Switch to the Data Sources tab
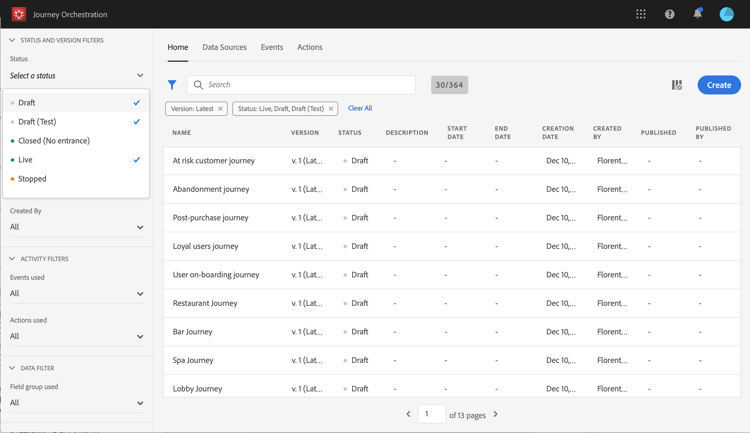This screenshot has width=750, height=433. tap(224, 47)
